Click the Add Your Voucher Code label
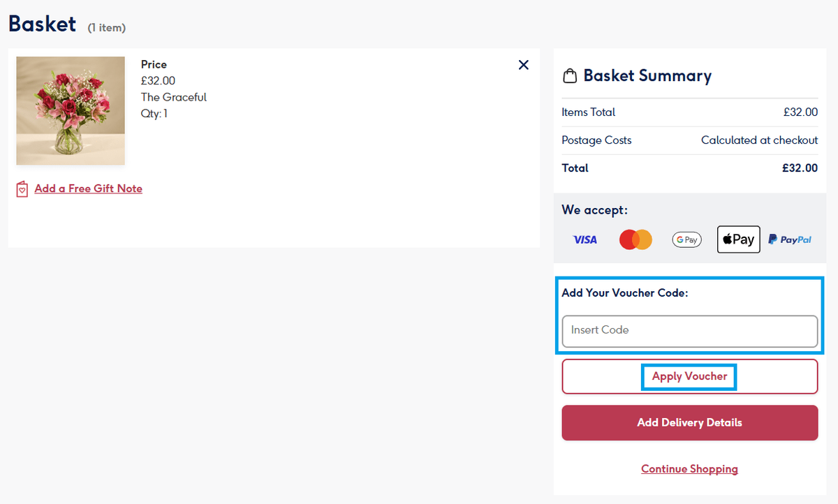This screenshot has width=838, height=504. 624,293
